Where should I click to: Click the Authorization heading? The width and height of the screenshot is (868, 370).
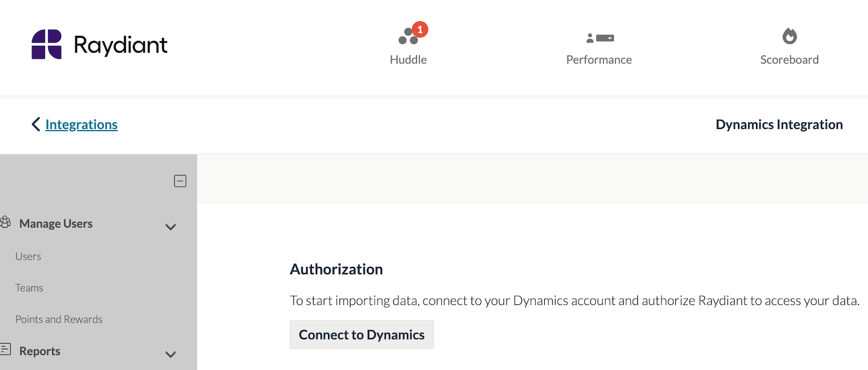pos(336,269)
